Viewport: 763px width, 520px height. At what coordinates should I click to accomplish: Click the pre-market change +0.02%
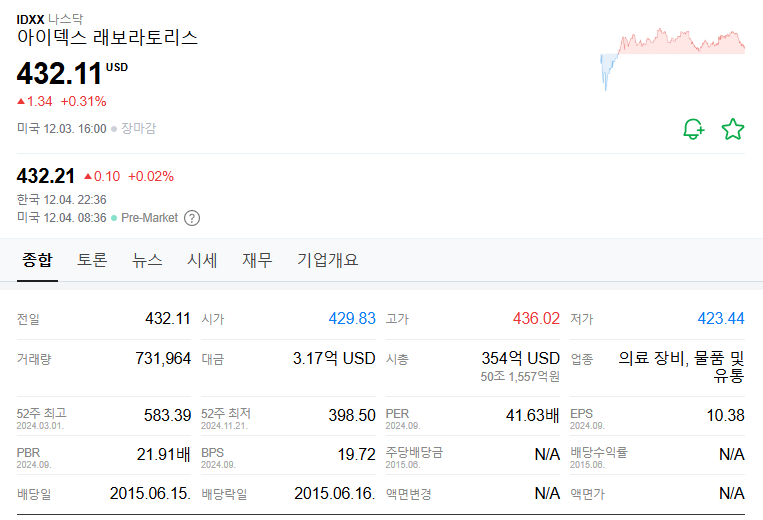[x=151, y=176]
